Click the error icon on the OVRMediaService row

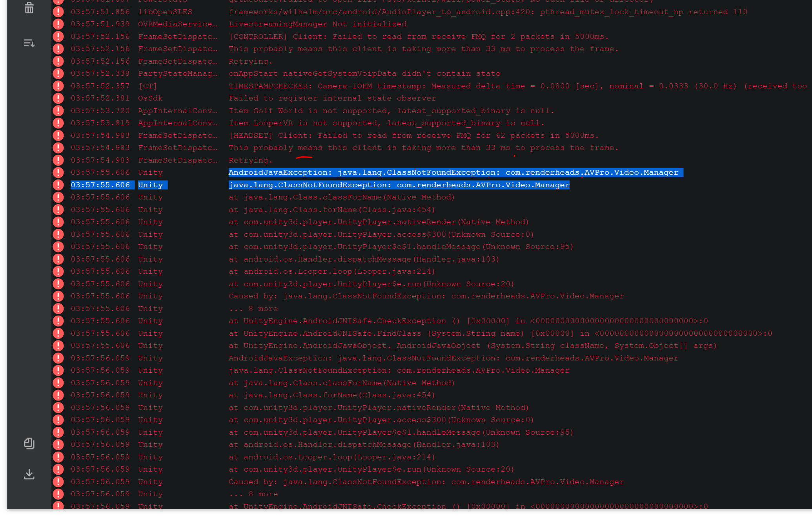click(58, 24)
